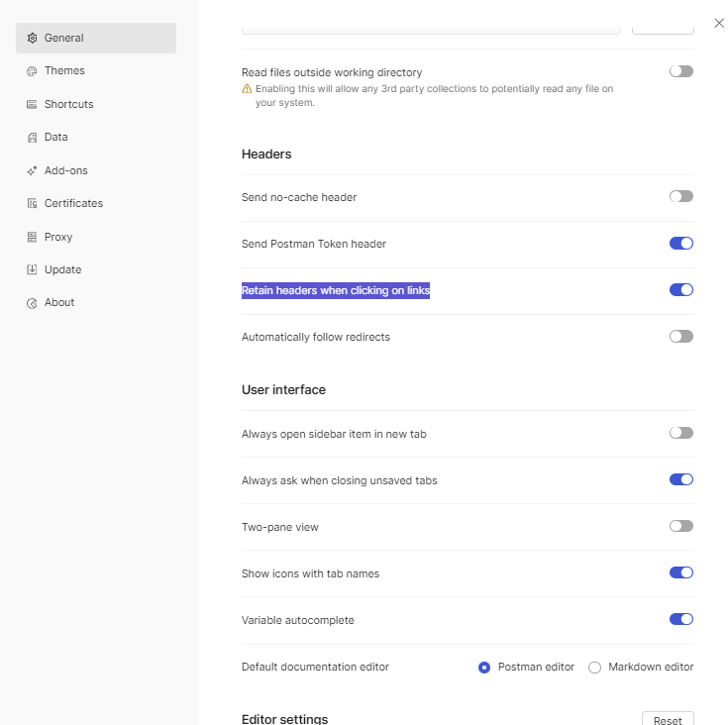This screenshot has width=728, height=725.
Task: Disable Send Postman Token header toggle
Action: coord(681,244)
